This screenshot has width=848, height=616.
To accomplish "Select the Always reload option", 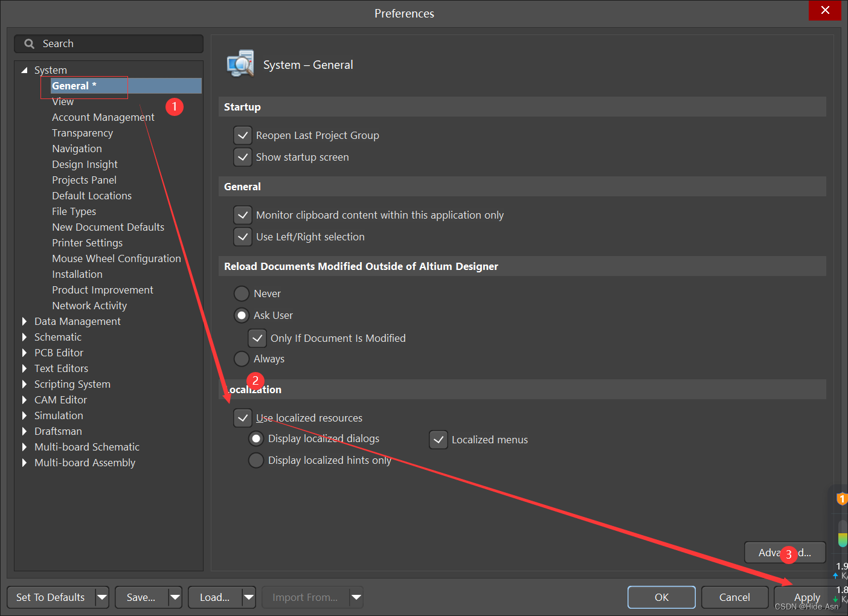I will (x=242, y=359).
